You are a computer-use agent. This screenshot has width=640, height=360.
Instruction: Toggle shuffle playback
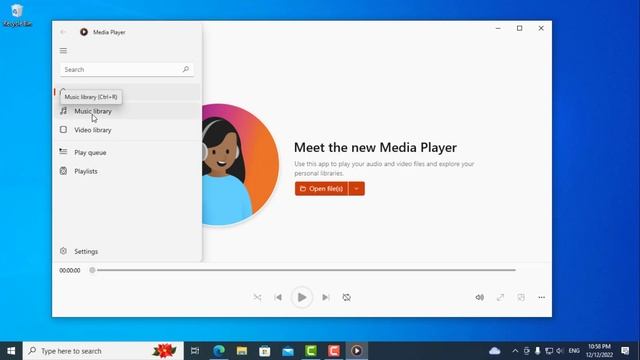point(257,297)
